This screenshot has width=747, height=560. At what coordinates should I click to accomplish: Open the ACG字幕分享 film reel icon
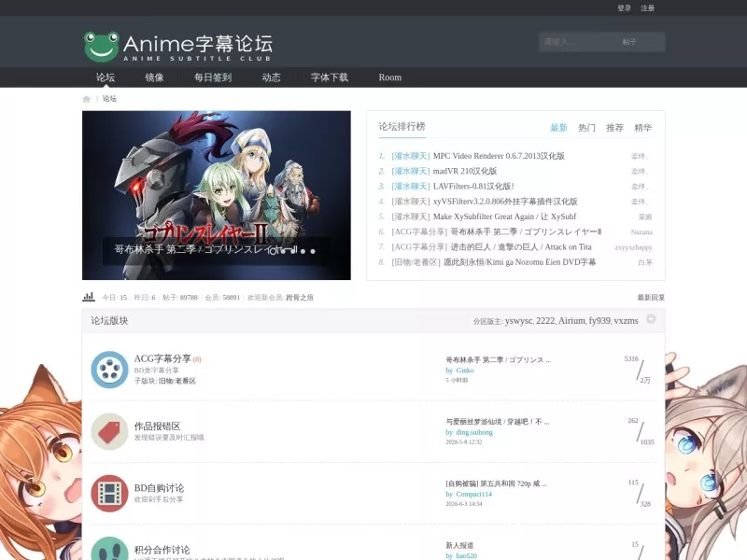pyautogui.click(x=109, y=370)
